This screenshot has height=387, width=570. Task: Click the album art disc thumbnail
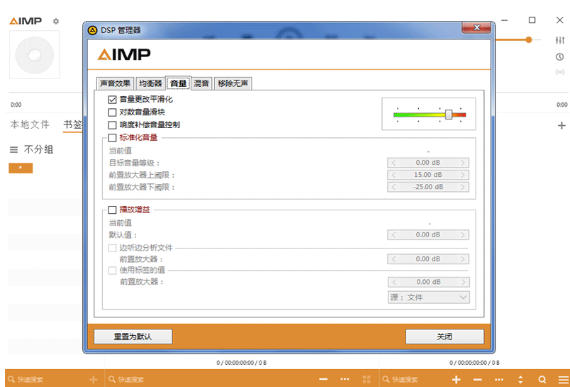pyautogui.click(x=35, y=55)
